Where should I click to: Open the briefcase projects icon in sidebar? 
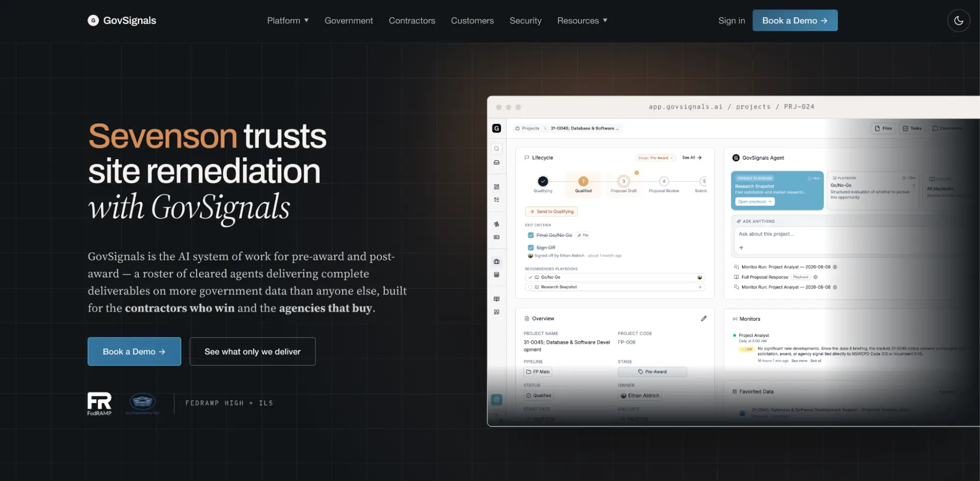tap(497, 262)
